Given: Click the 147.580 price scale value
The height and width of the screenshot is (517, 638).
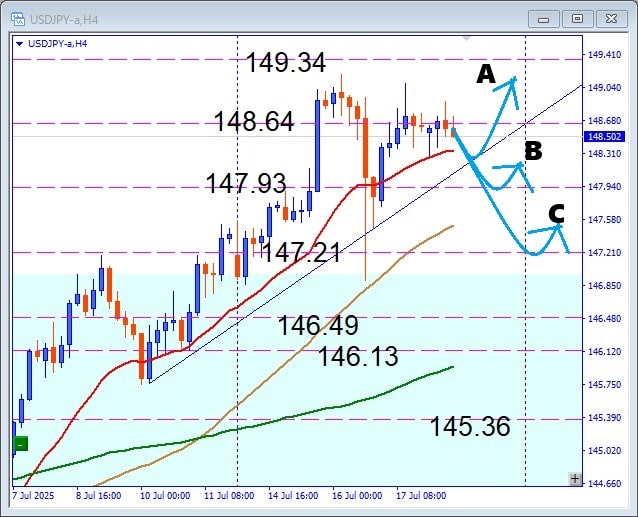Looking at the screenshot, I should (x=605, y=219).
